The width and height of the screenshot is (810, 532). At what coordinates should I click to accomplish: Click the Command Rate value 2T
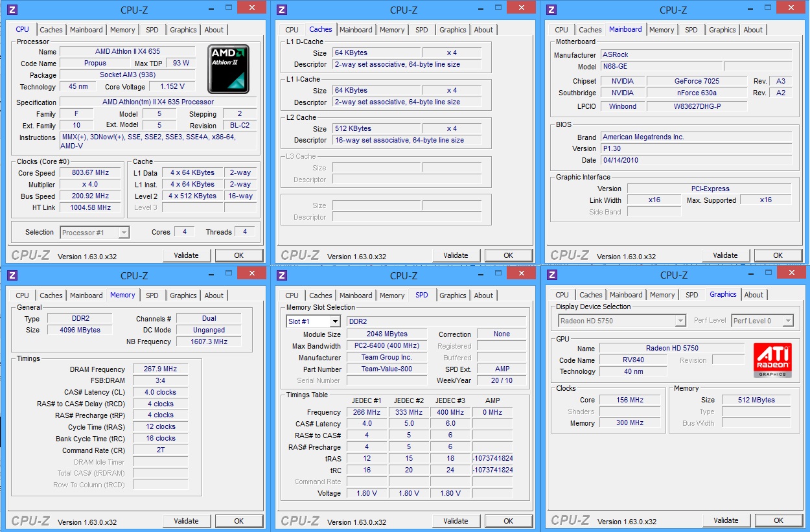(x=161, y=451)
